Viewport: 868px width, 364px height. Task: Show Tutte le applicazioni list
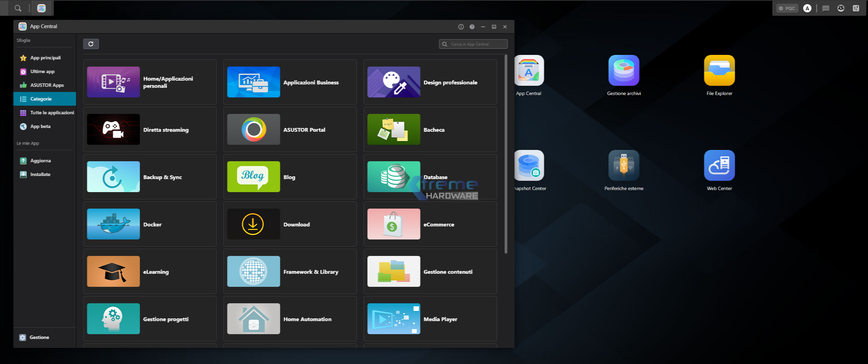[x=45, y=113]
